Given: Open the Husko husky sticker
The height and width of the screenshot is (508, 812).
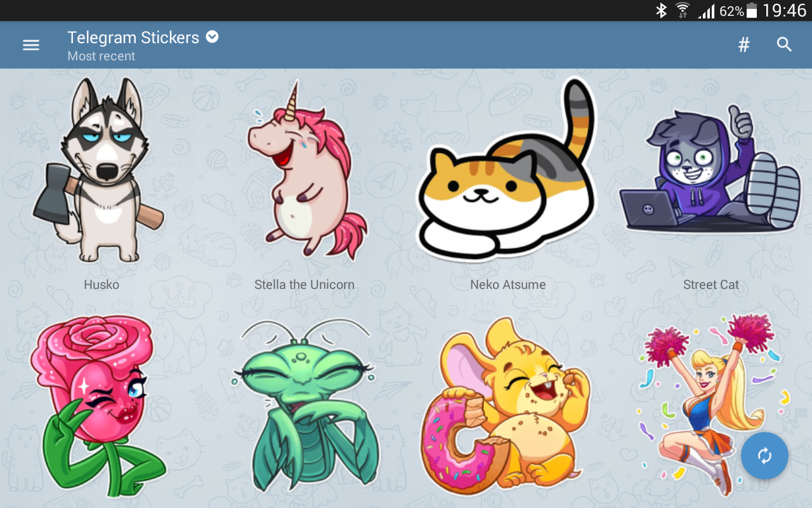Looking at the screenshot, I should click(x=98, y=170).
